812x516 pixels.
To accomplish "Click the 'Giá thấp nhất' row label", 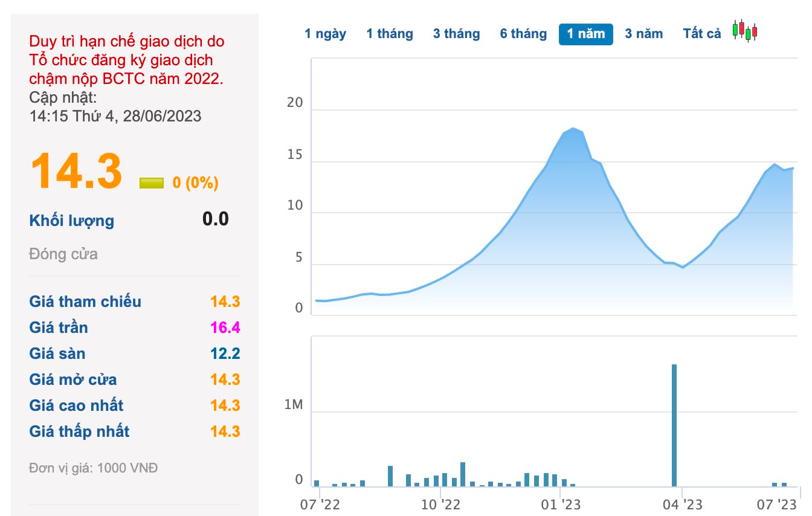I will (79, 431).
